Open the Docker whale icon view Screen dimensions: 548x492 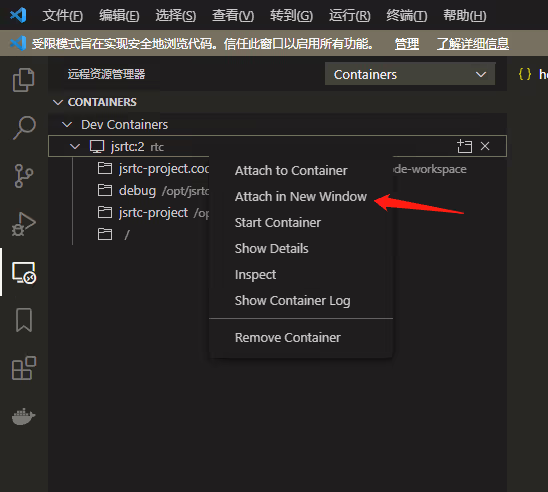coord(24,416)
